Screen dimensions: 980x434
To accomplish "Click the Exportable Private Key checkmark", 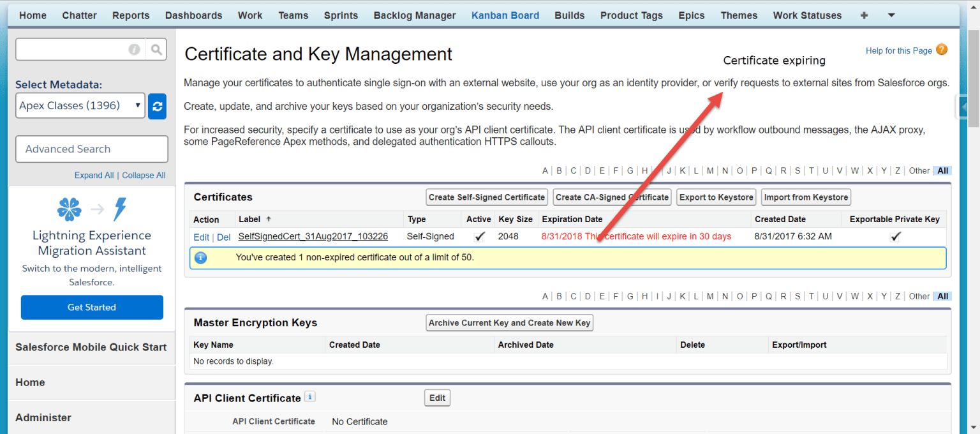I will click(896, 236).
